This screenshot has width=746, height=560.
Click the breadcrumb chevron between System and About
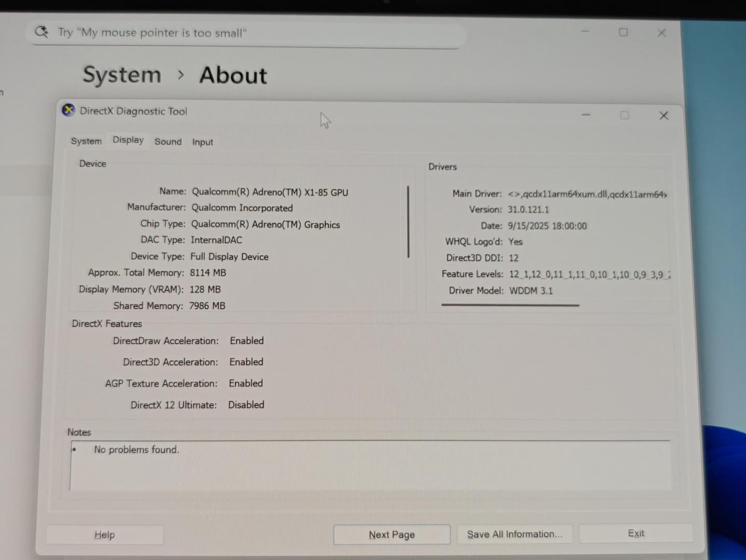(180, 75)
